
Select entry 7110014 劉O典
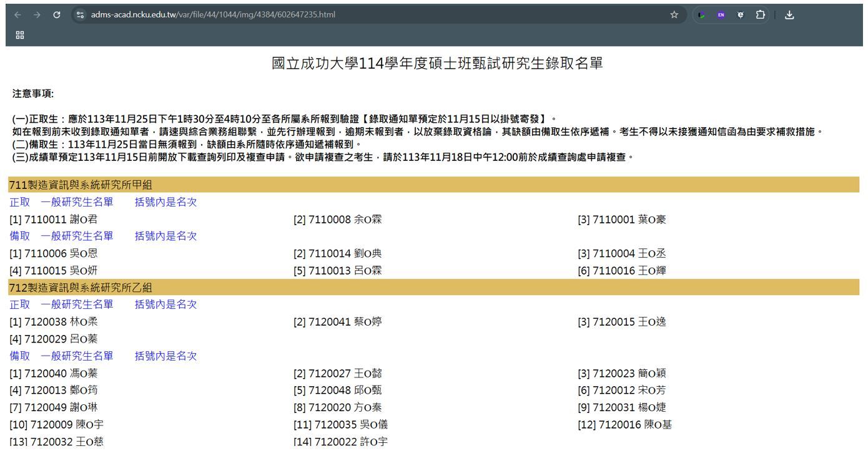coord(338,253)
